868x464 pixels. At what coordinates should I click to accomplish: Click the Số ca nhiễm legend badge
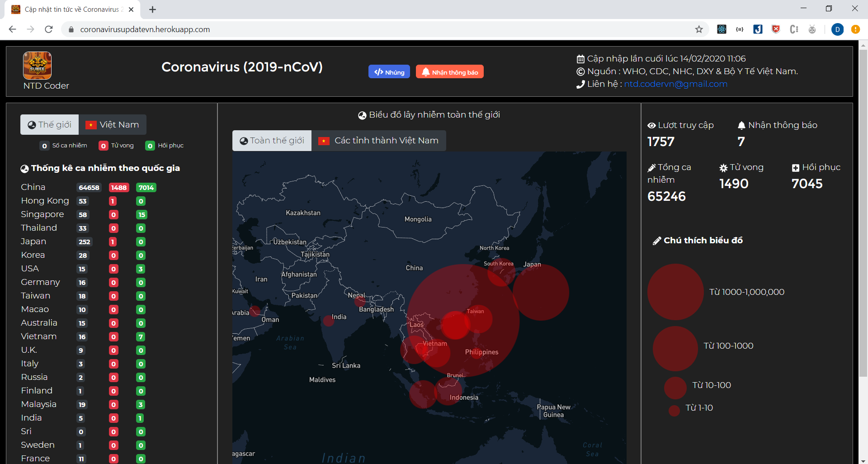tap(44, 146)
